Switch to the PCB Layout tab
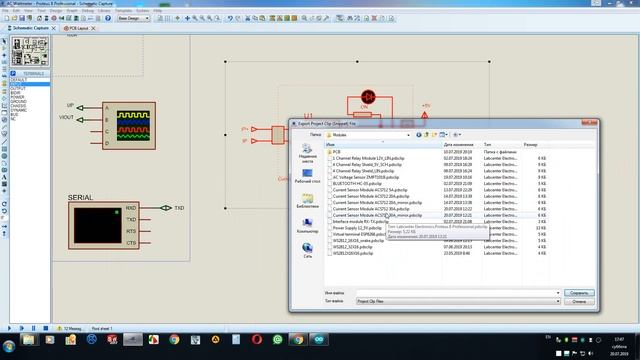640x360 pixels. pos(76,28)
